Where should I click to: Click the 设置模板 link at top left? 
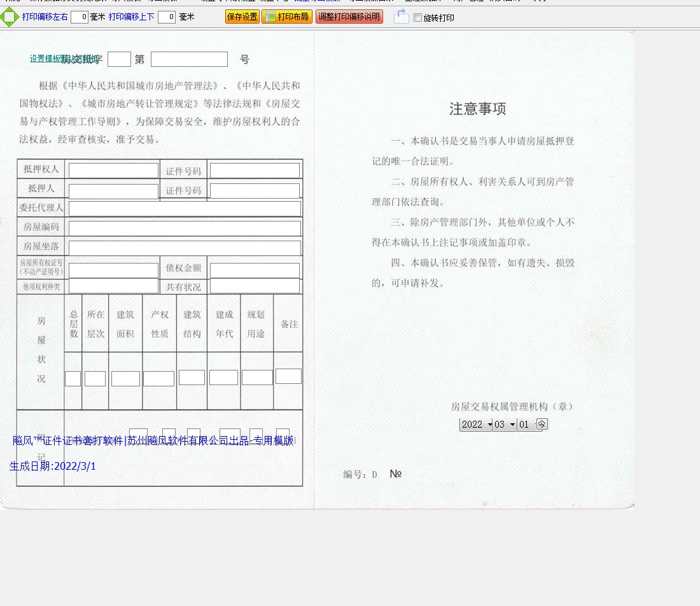tap(46, 59)
